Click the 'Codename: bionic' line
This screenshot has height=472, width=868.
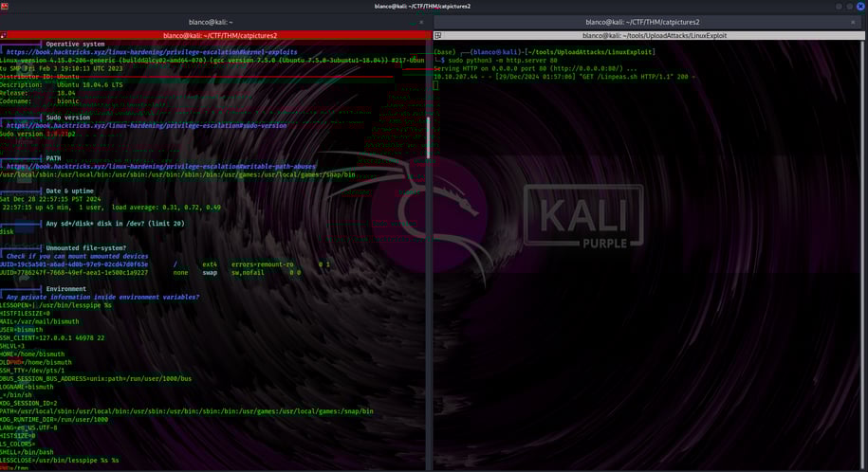pyautogui.click(x=39, y=101)
